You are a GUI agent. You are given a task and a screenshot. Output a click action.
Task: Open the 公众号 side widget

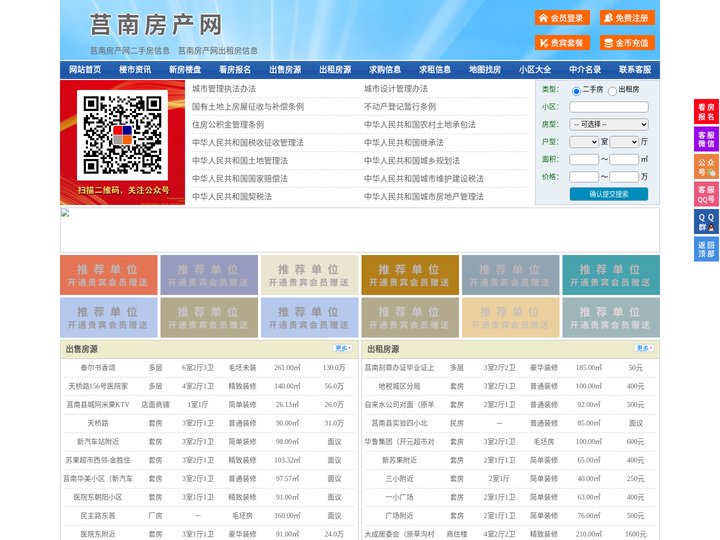click(706, 167)
